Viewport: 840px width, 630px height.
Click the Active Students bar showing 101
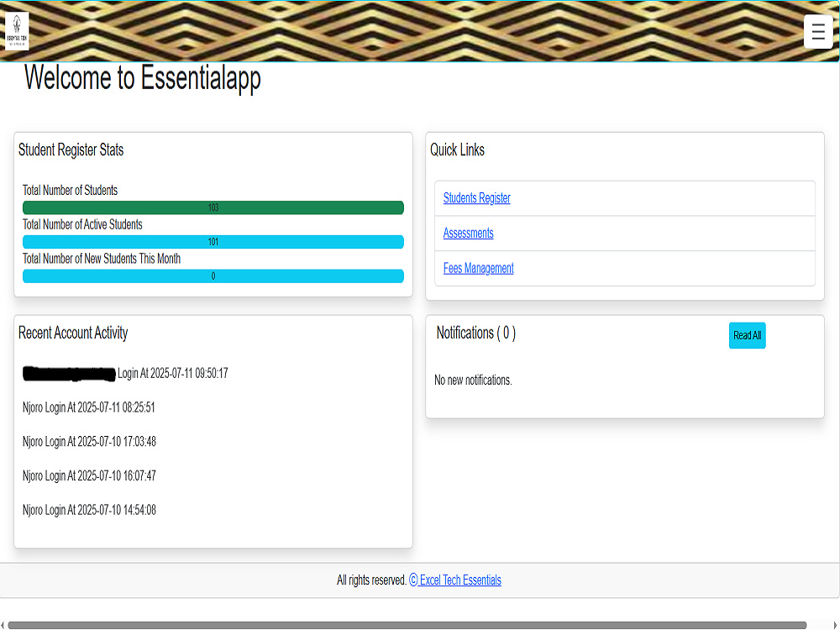213,242
